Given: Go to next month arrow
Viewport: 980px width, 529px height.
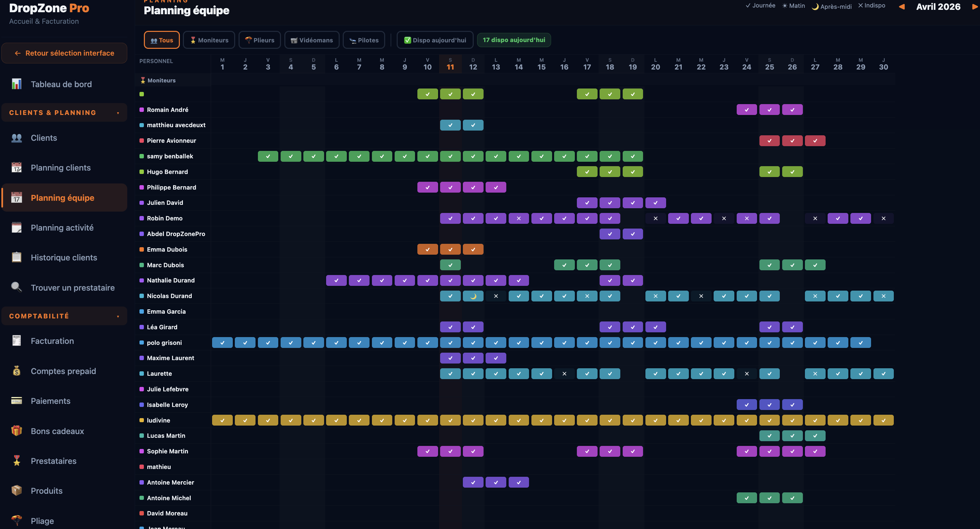Looking at the screenshot, I should 974,7.
